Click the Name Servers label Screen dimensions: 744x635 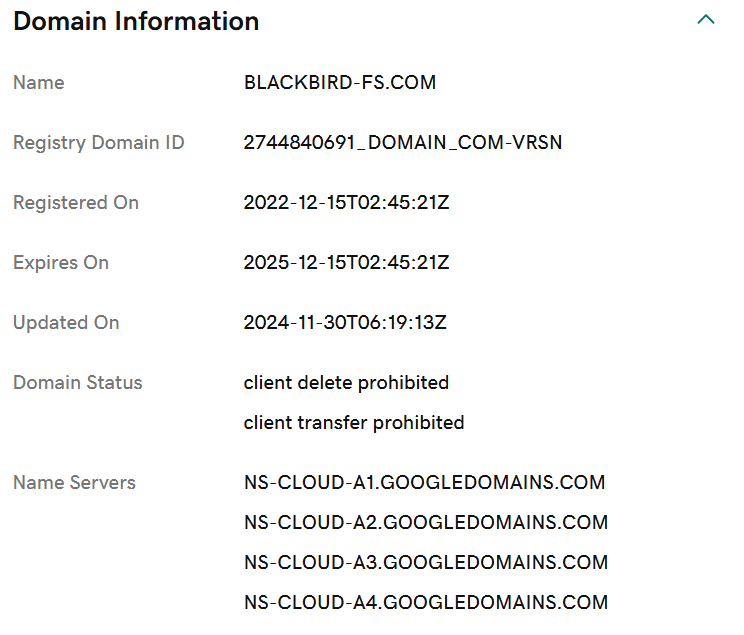[74, 483]
